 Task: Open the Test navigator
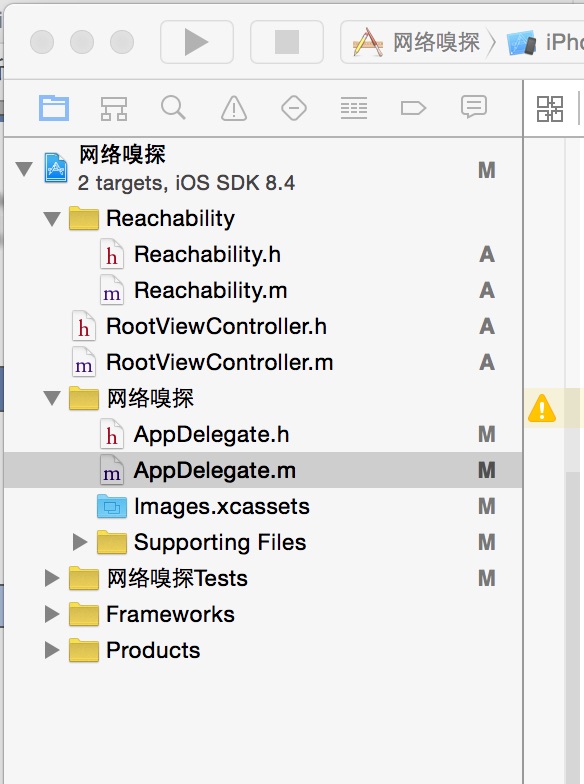coord(294,108)
